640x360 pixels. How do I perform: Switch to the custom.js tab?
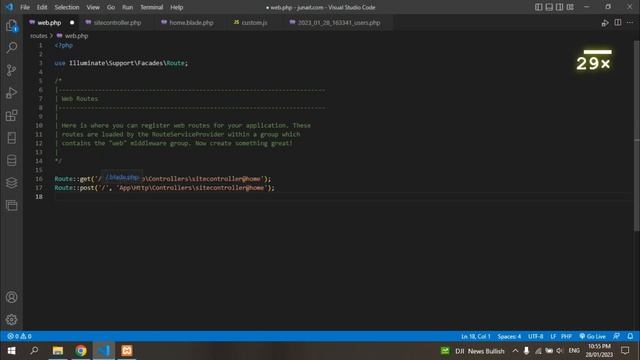coord(254,23)
